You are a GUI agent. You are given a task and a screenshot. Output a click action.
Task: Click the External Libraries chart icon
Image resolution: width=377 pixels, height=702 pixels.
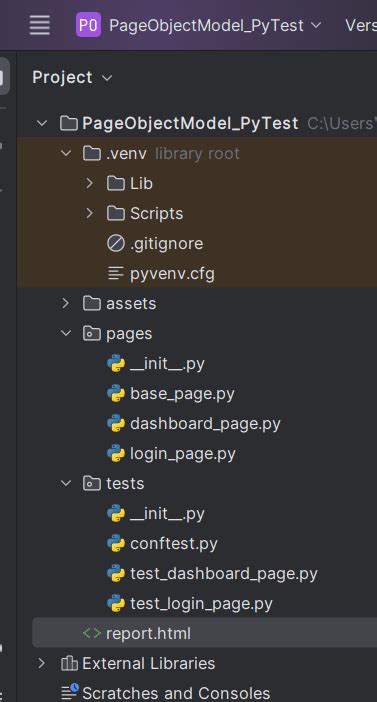pyautogui.click(x=69, y=663)
